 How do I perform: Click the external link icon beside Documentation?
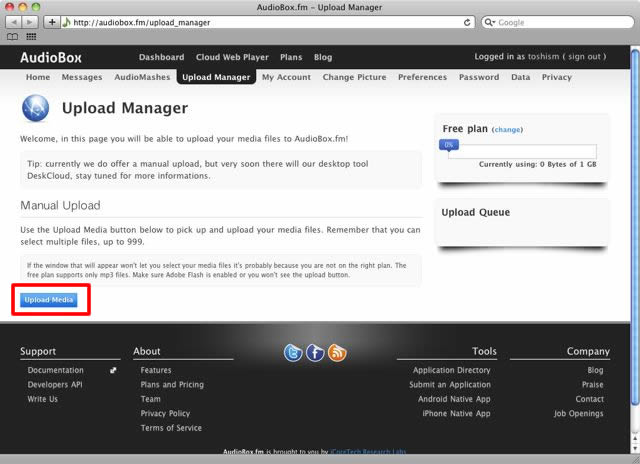pos(113,371)
